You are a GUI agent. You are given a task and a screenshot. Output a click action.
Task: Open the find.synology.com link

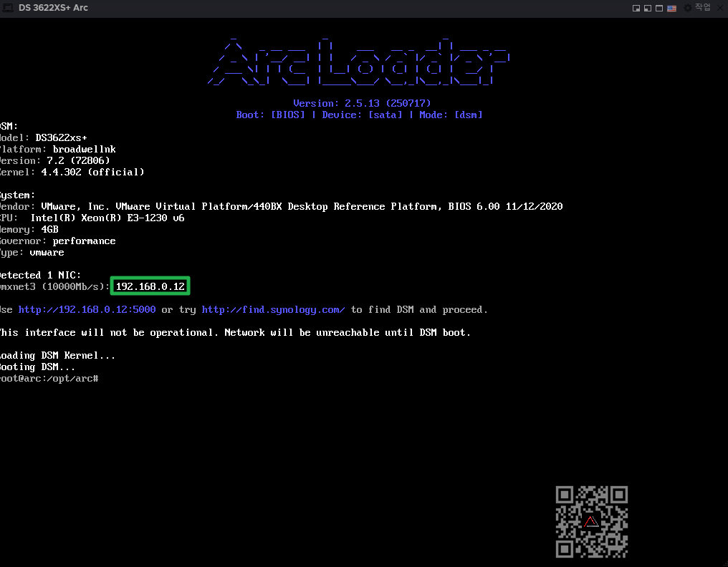pos(273,310)
